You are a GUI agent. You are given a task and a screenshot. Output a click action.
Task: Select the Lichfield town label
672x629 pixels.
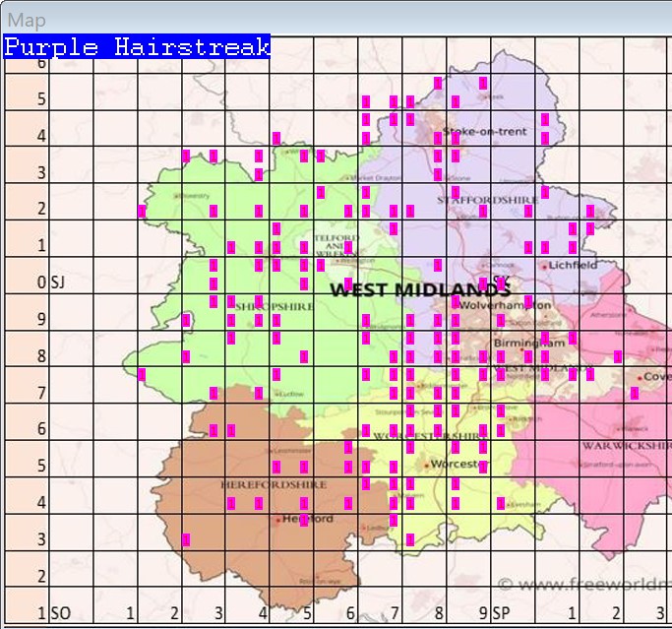[x=574, y=265]
